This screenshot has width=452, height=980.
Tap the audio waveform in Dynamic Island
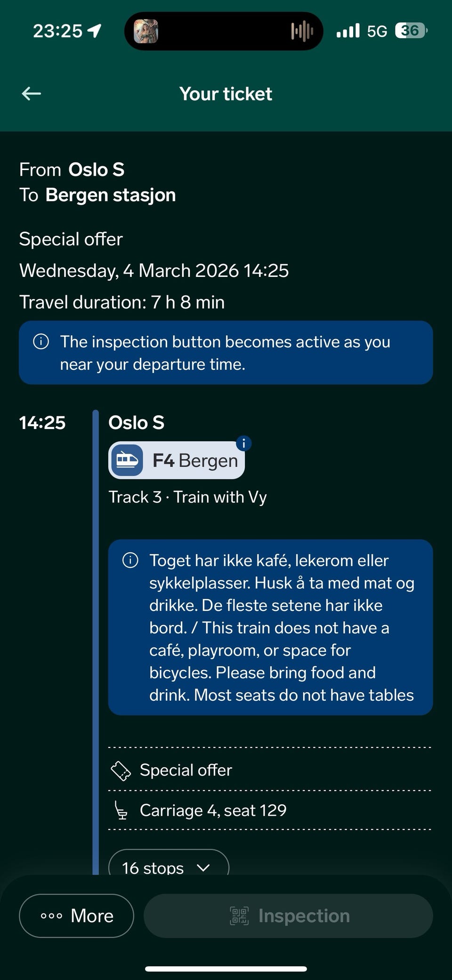pos(302,32)
